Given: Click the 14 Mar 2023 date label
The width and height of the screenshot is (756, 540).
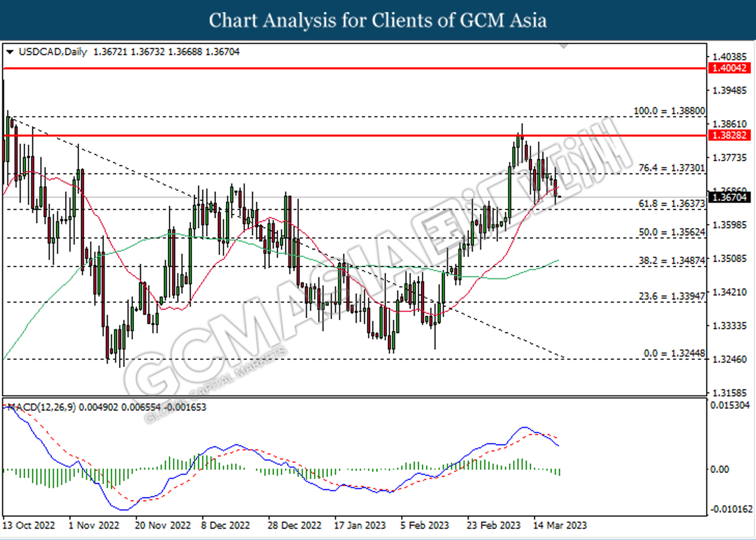Looking at the screenshot, I should 560,525.
